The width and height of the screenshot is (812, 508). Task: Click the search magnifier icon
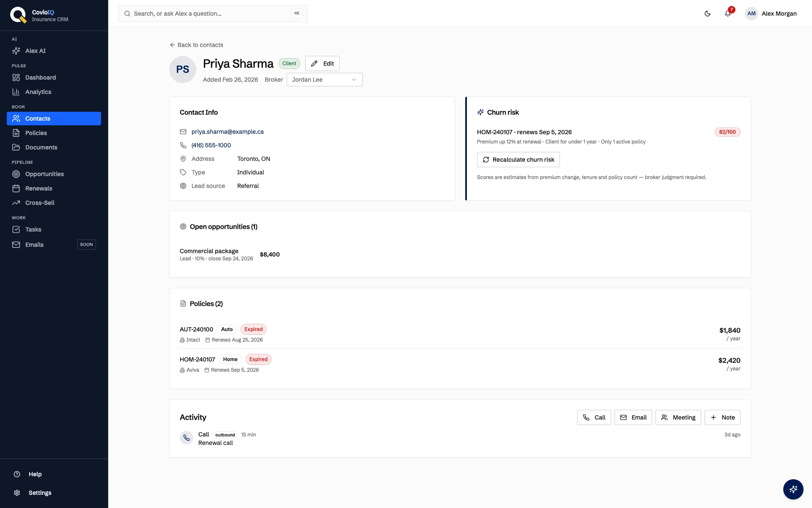(127, 14)
